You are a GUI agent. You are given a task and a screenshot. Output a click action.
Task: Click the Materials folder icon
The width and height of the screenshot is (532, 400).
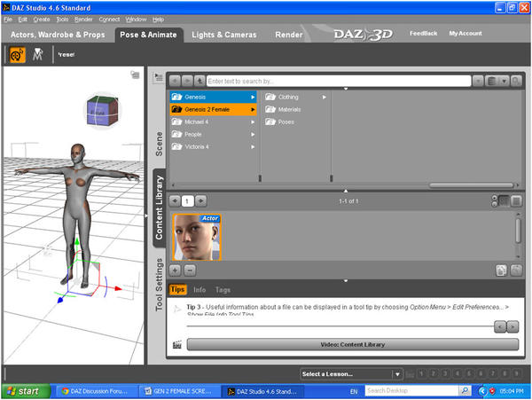pos(270,109)
